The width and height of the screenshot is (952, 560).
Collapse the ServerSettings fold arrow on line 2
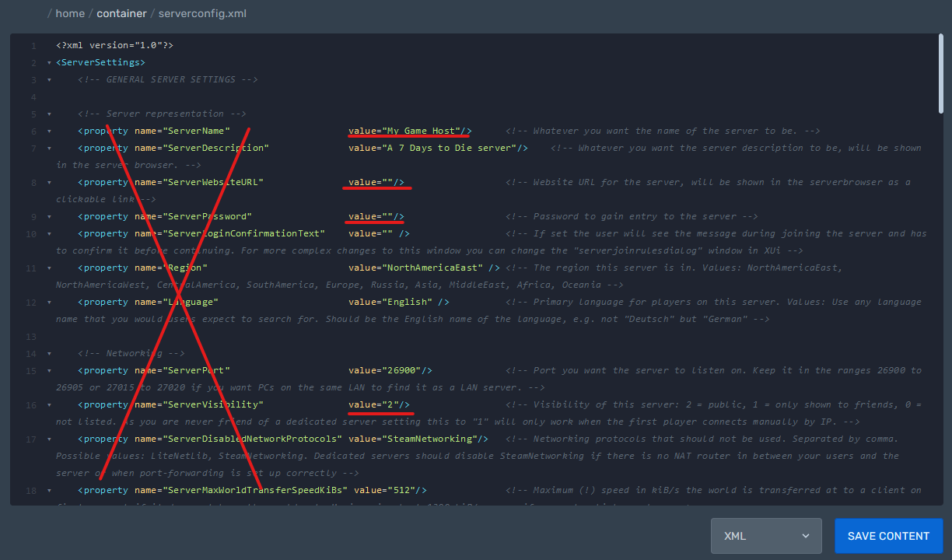point(49,63)
